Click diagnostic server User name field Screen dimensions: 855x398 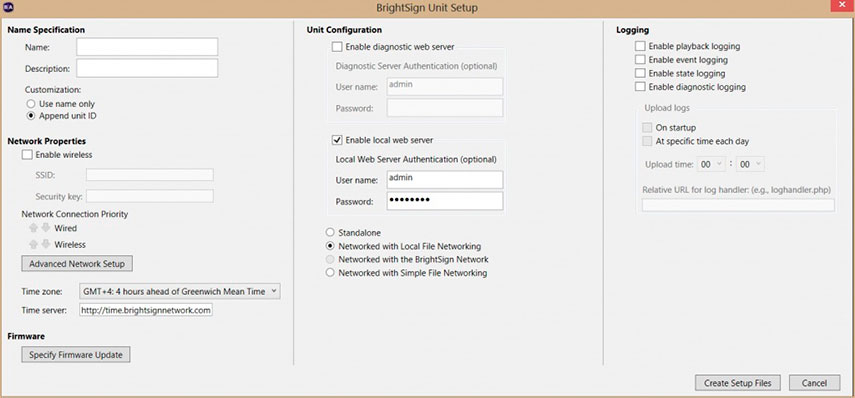tap(445, 87)
